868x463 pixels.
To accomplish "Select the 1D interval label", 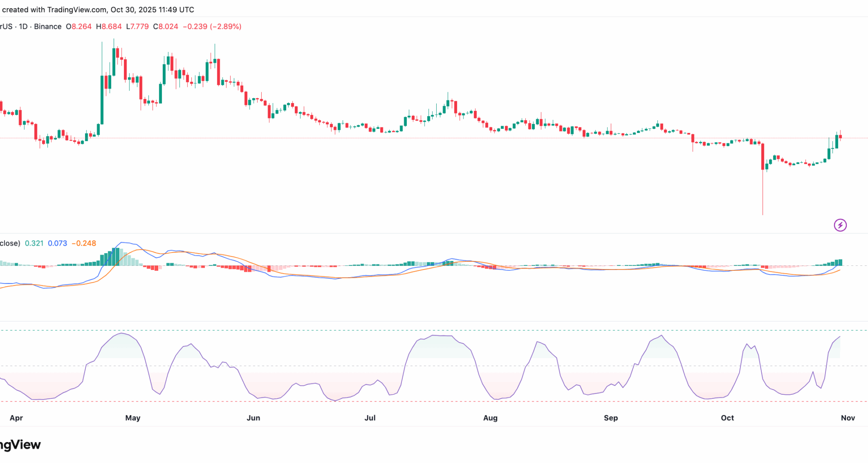I will [23, 27].
